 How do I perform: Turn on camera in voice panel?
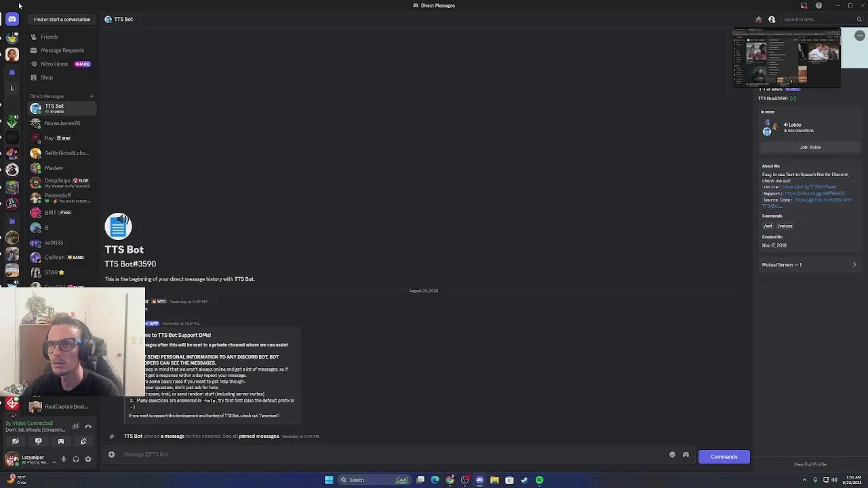(15, 441)
